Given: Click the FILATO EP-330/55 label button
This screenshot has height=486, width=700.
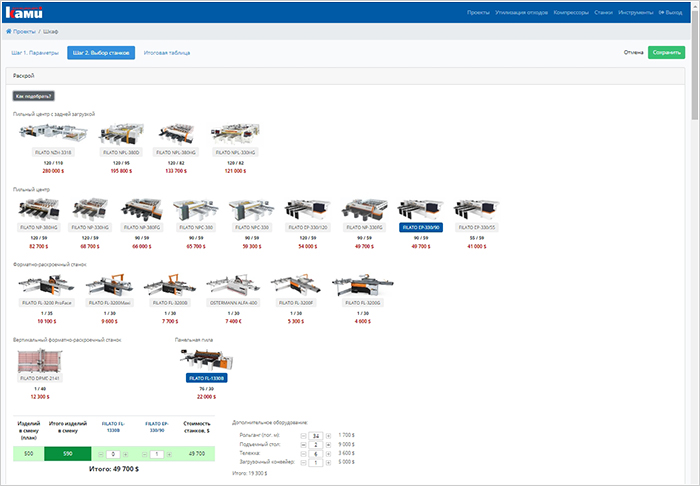Looking at the screenshot, I should [x=476, y=227].
